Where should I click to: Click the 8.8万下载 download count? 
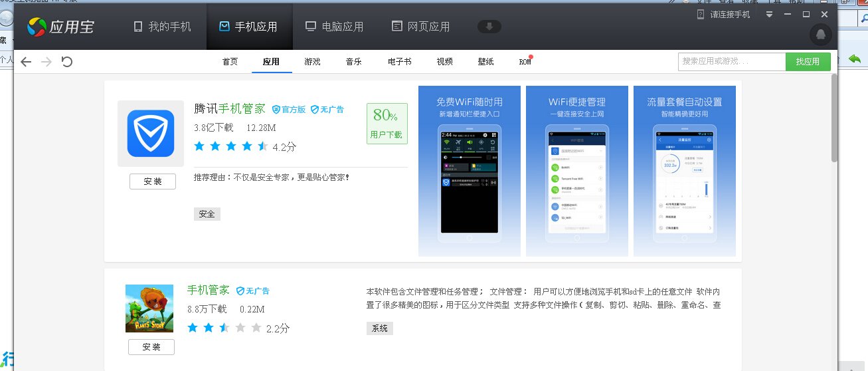[207, 309]
